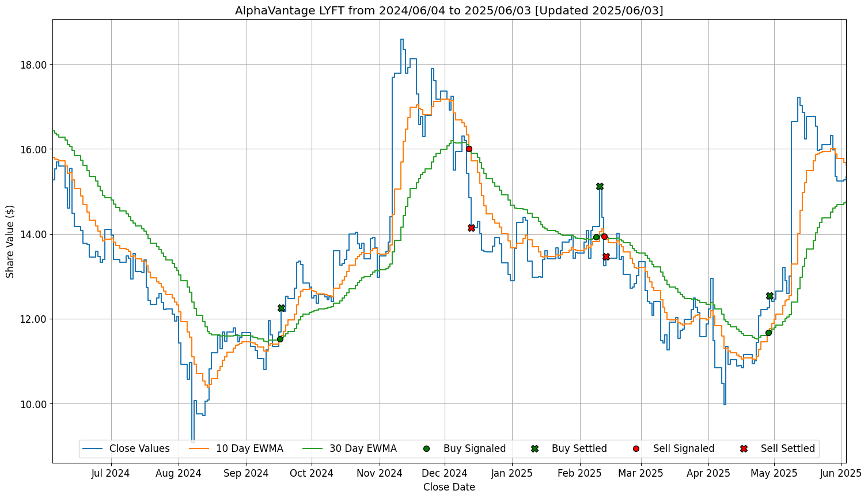Click the 'Share Value ($)' y-axis label
Image resolution: width=868 pixels, height=498 pixels.
[x=10, y=241]
